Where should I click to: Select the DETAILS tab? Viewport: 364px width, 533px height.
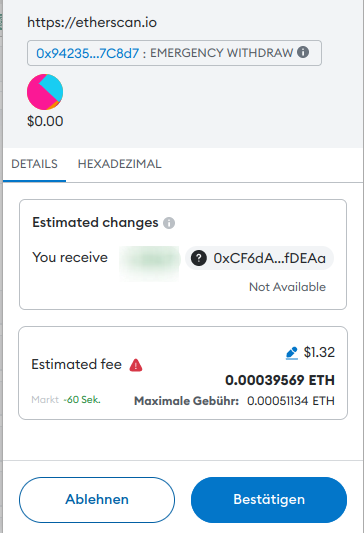coord(34,164)
